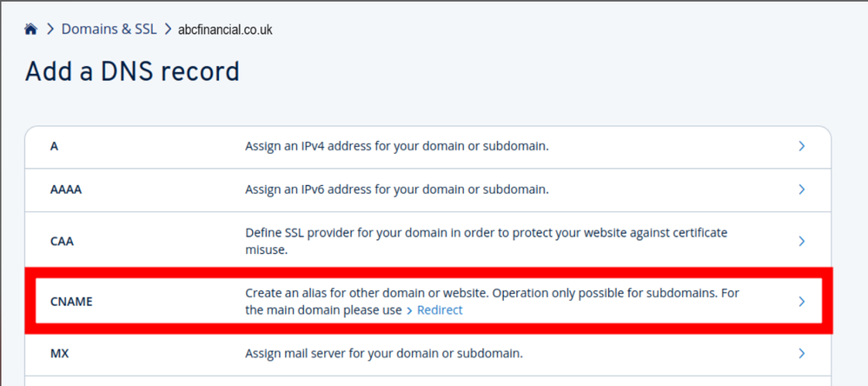Open the CAA record chevron arrow
Screen dimensions: 868x386
[802, 242]
